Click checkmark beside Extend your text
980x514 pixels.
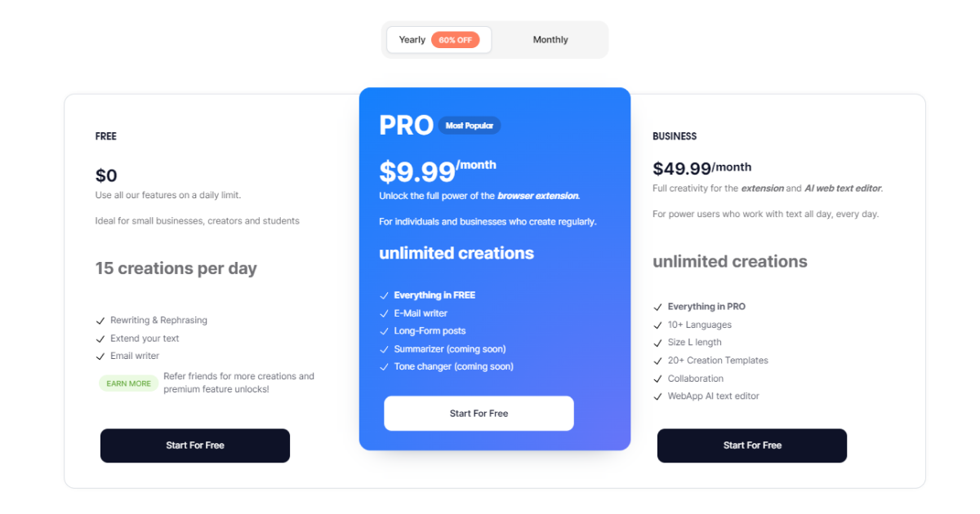pos(100,339)
